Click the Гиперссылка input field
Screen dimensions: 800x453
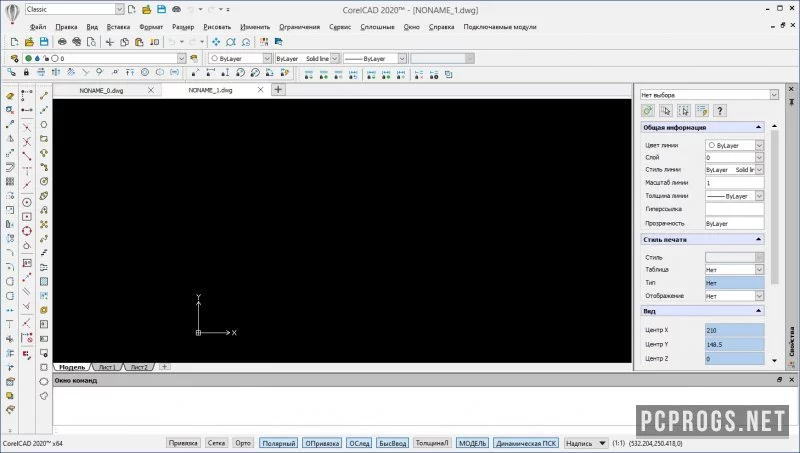(x=734, y=209)
